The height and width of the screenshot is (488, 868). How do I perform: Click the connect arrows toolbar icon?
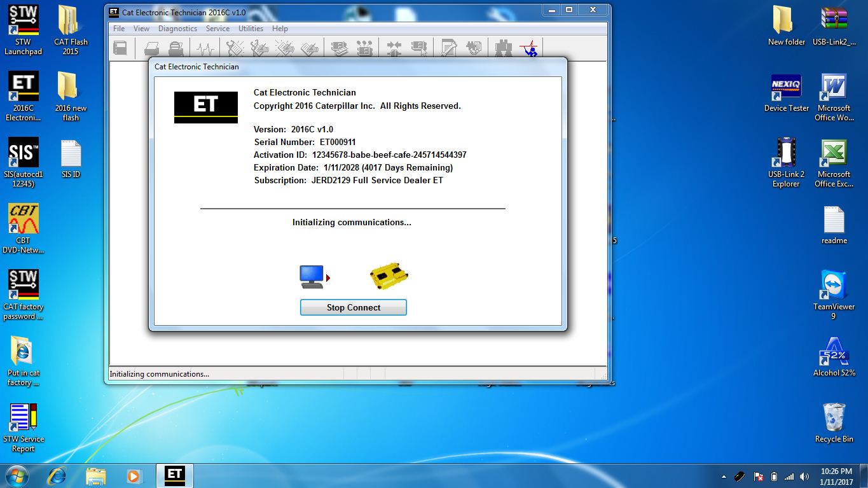(x=394, y=48)
